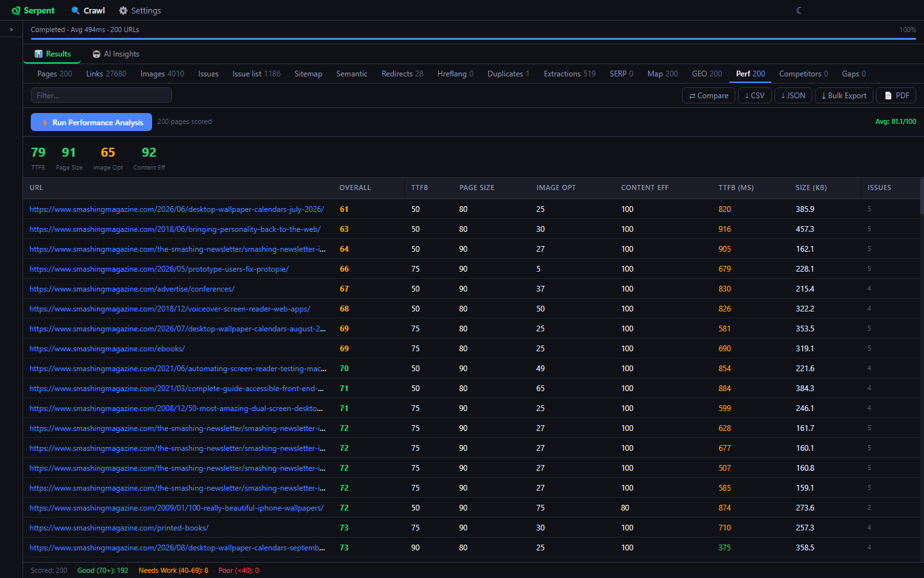The height and width of the screenshot is (578, 924).
Task: Click the Serpent logo icon
Action: (x=16, y=11)
